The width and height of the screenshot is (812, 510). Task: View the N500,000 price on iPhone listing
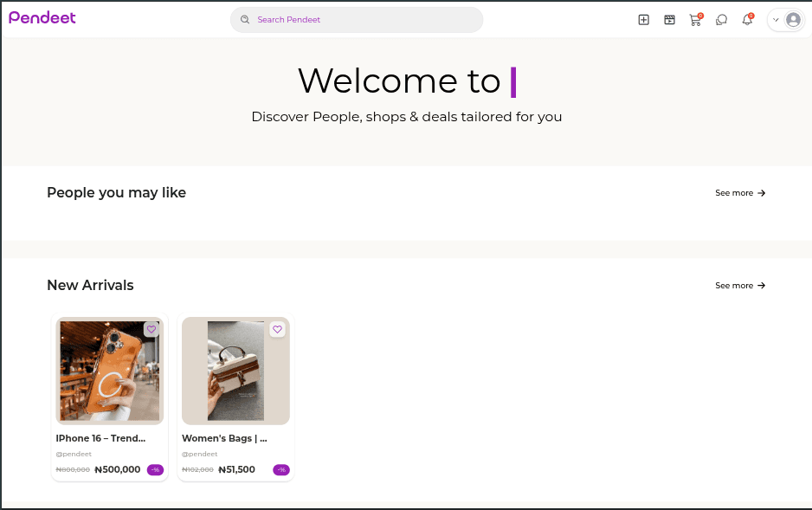click(116, 469)
